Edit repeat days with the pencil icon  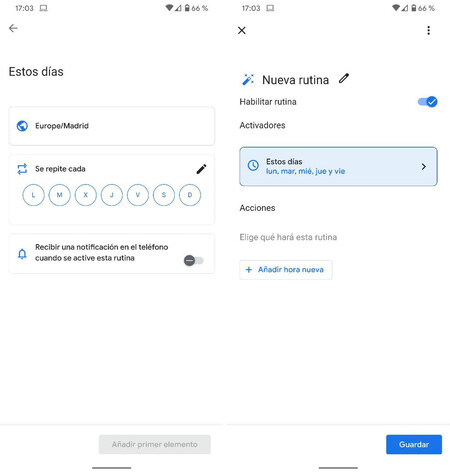pos(201,169)
